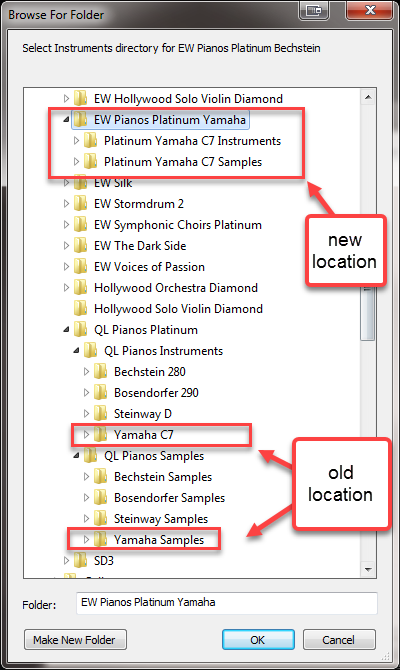Viewport: 401px width, 670px height.
Task: Click Bechstein Samples folder icon
Action: (x=100, y=476)
